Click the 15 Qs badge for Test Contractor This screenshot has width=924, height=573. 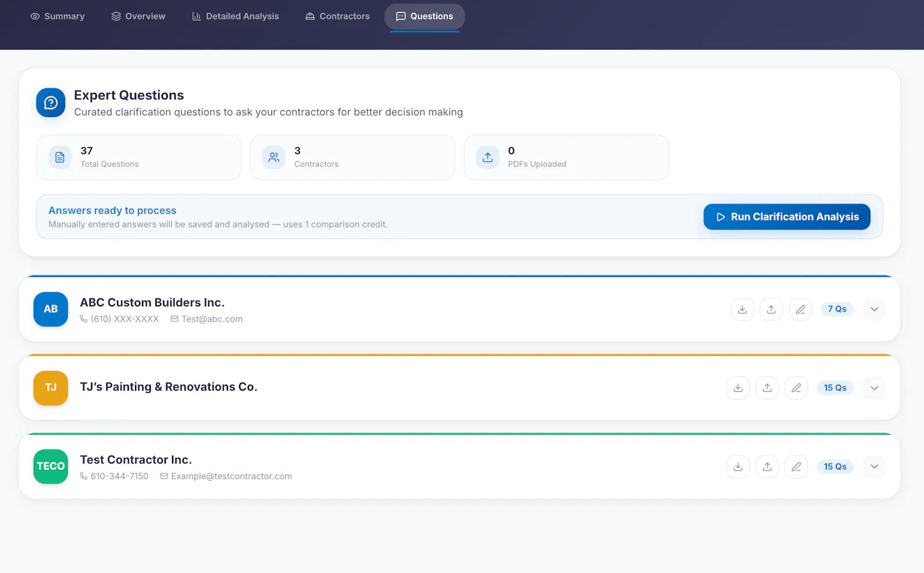coord(835,467)
